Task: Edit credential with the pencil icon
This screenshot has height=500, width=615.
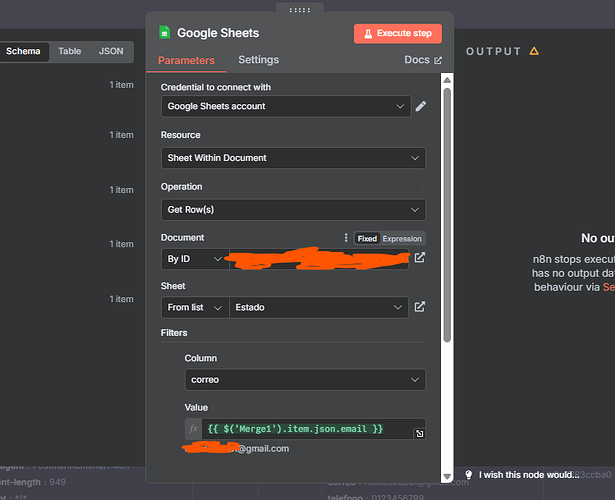Action: click(421, 106)
